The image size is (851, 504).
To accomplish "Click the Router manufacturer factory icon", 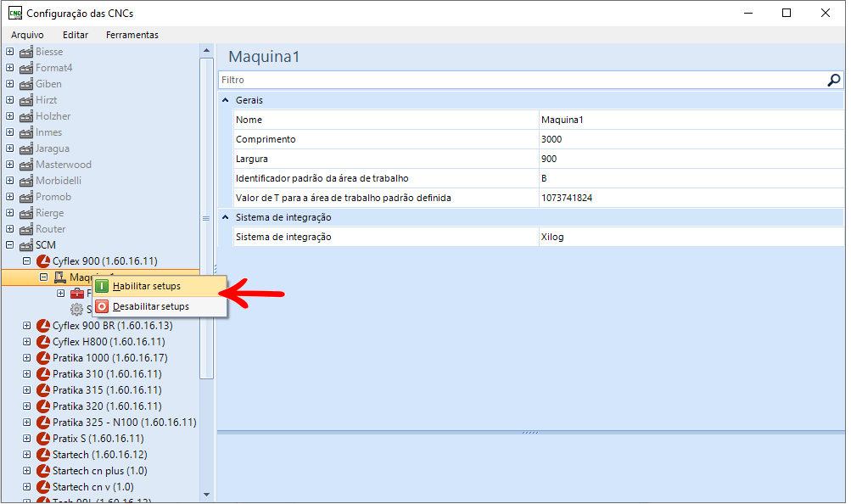I will pos(26,229).
